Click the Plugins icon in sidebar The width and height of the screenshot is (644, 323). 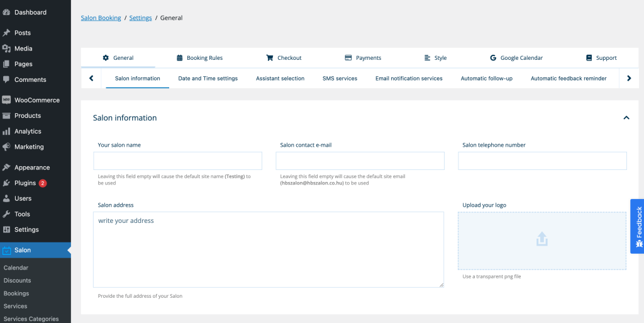pyautogui.click(x=6, y=183)
